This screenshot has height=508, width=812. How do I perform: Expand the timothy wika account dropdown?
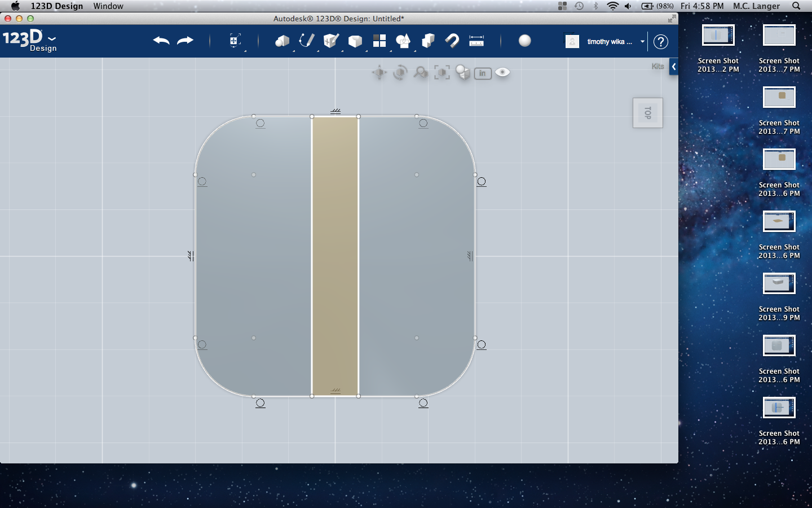coord(642,42)
